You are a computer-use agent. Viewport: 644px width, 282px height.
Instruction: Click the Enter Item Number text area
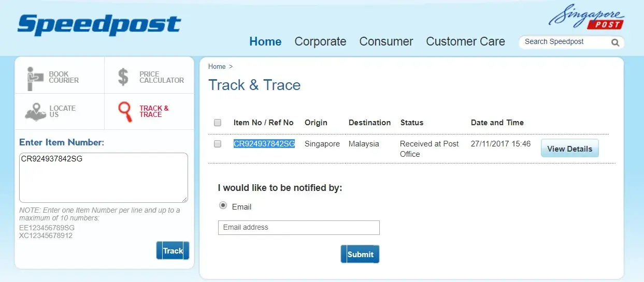[x=103, y=177]
